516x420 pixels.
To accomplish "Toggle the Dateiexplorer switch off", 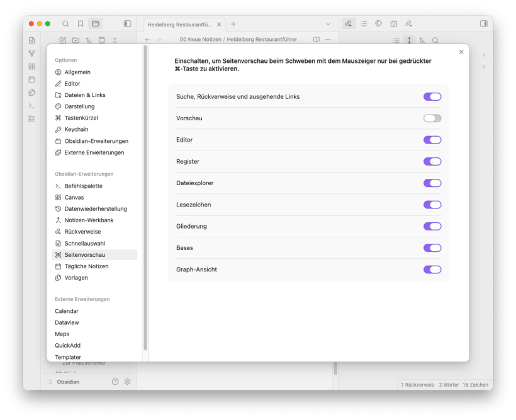I will click(x=432, y=183).
